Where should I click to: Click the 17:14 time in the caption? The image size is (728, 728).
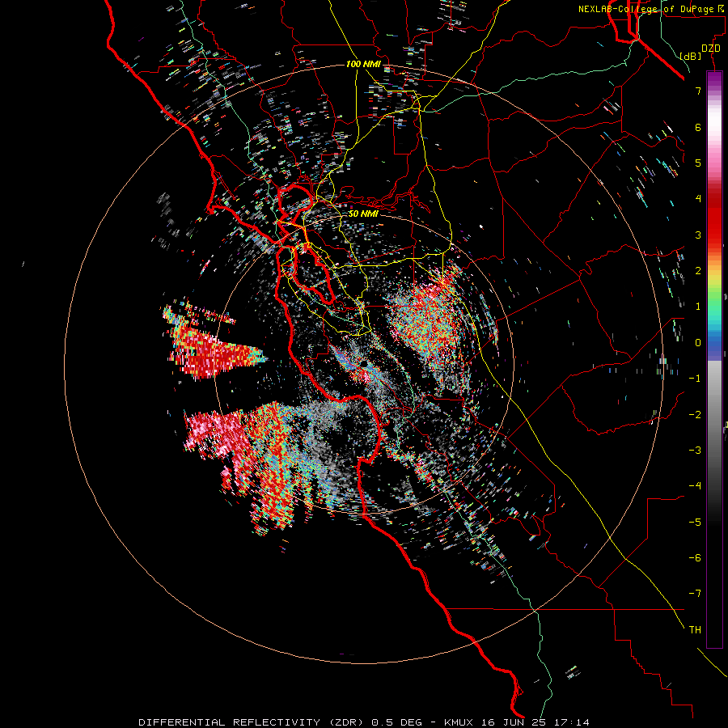[x=571, y=722]
